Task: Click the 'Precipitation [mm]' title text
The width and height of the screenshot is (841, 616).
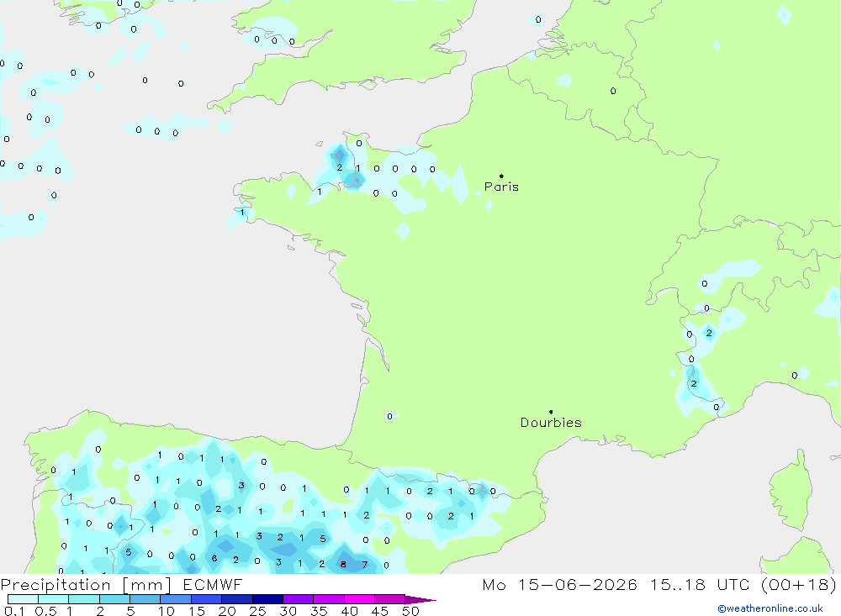Action: point(86,585)
